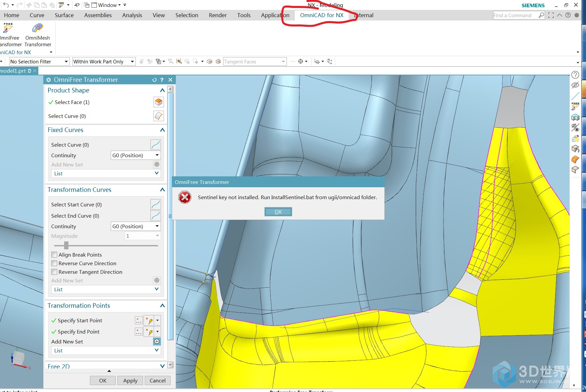Click the Magnitude slider handle

[66, 245]
